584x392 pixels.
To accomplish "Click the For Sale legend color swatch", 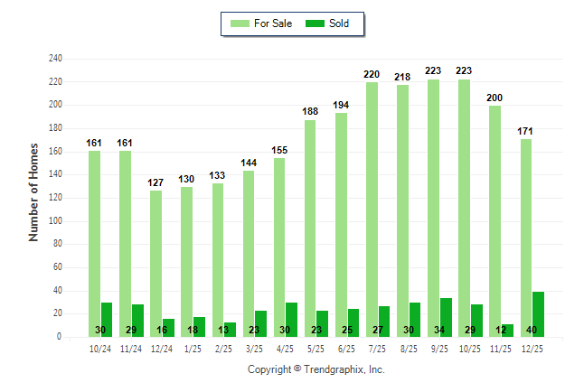I will point(241,23).
